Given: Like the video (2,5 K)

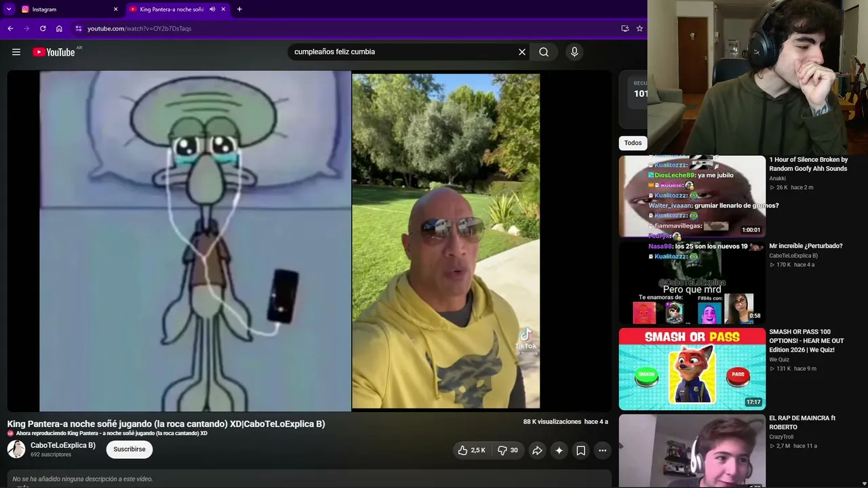Looking at the screenshot, I should (472, 450).
